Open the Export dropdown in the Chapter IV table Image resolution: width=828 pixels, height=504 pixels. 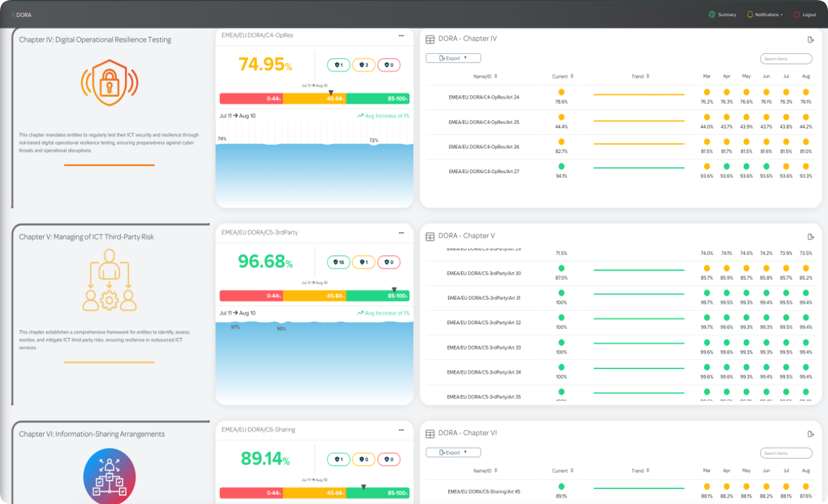pos(453,59)
